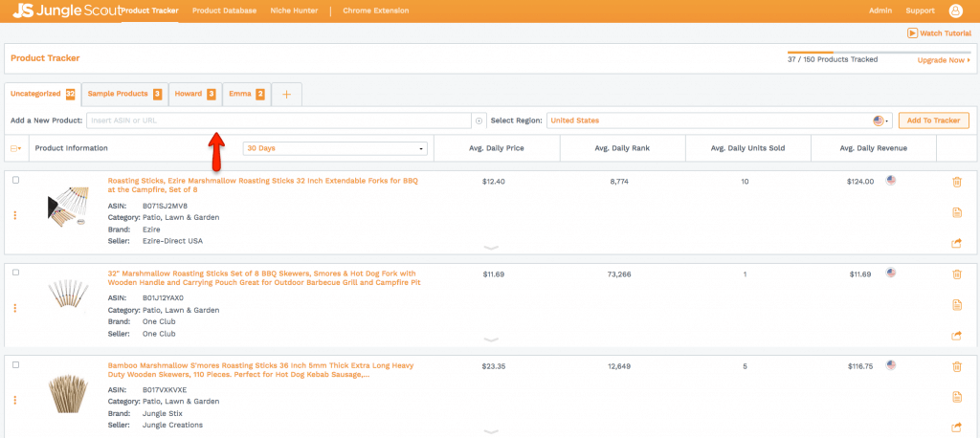Image resolution: width=980 pixels, height=438 pixels.
Task: Select checkbox for Ezire Roasting Sticks product
Action: point(15,180)
